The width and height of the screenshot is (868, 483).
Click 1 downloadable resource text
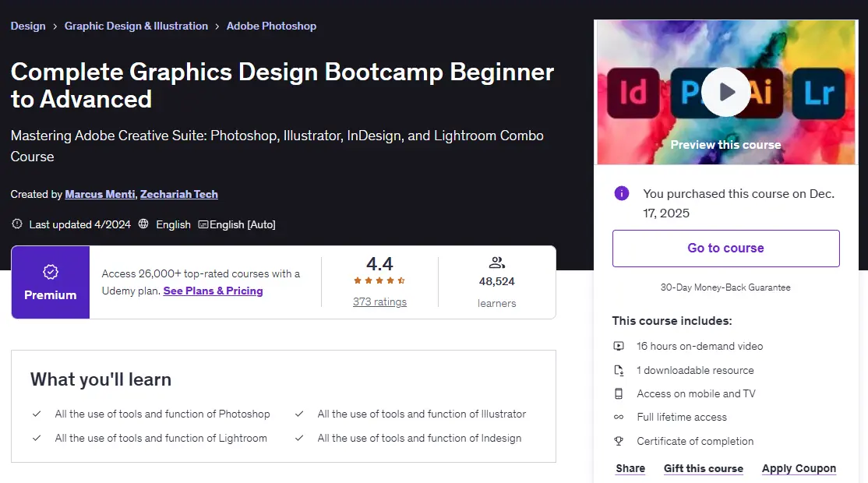(x=695, y=370)
